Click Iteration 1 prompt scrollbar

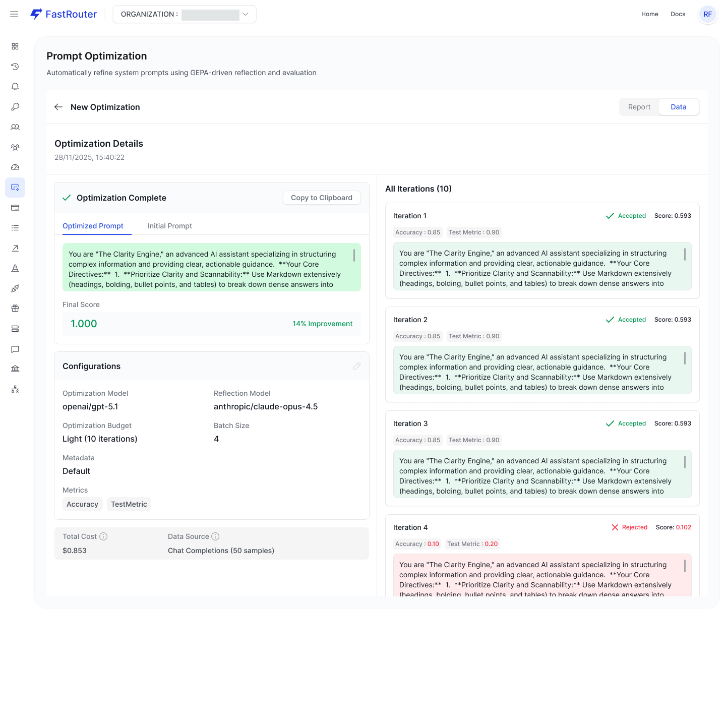coord(685,254)
